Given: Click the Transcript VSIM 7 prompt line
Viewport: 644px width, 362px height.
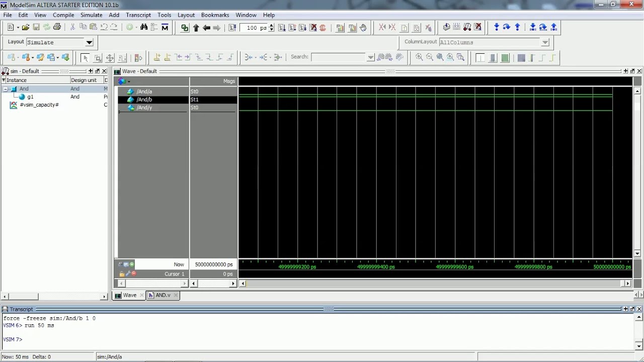Looking at the screenshot, I should [x=13, y=339].
